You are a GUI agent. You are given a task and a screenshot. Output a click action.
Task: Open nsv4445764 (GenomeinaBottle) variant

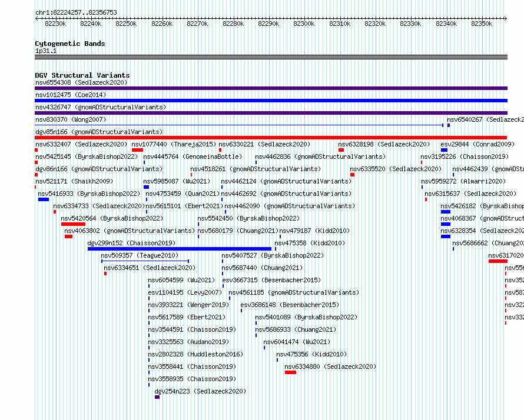pyautogui.click(x=193, y=156)
